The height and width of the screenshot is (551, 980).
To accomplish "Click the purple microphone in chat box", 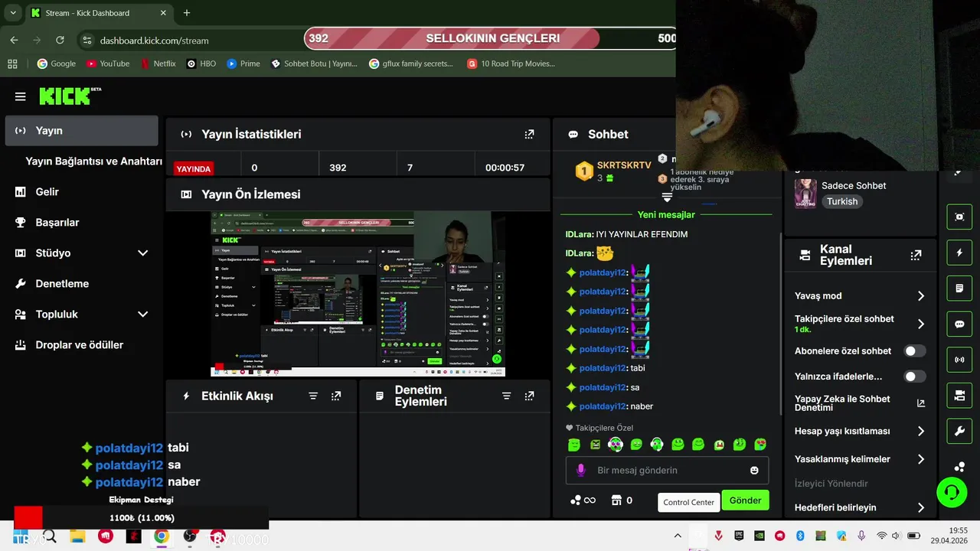I will (x=581, y=470).
